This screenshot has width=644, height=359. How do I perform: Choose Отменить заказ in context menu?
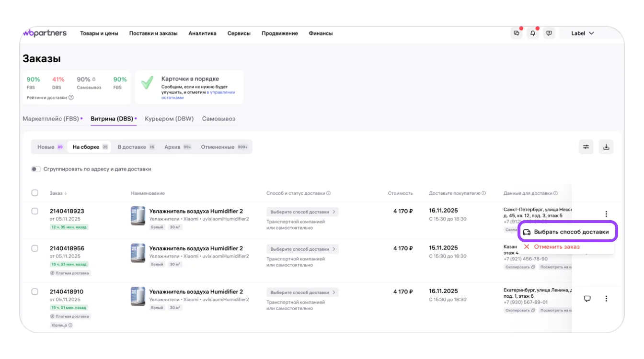(x=552, y=247)
